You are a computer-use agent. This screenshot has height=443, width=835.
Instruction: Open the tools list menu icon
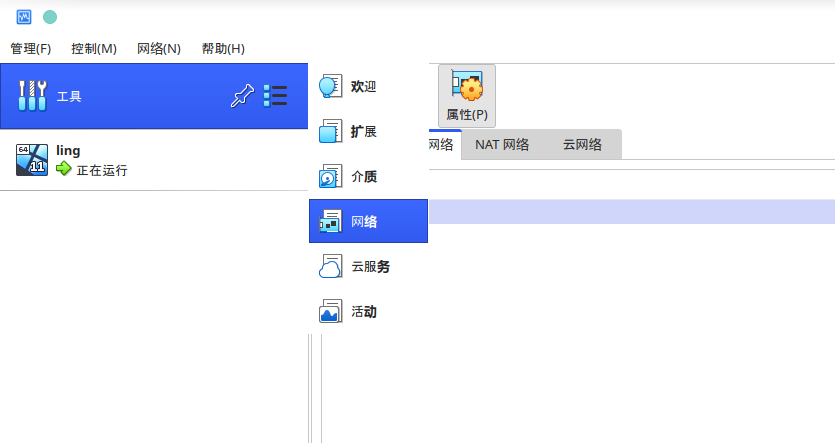pos(275,96)
